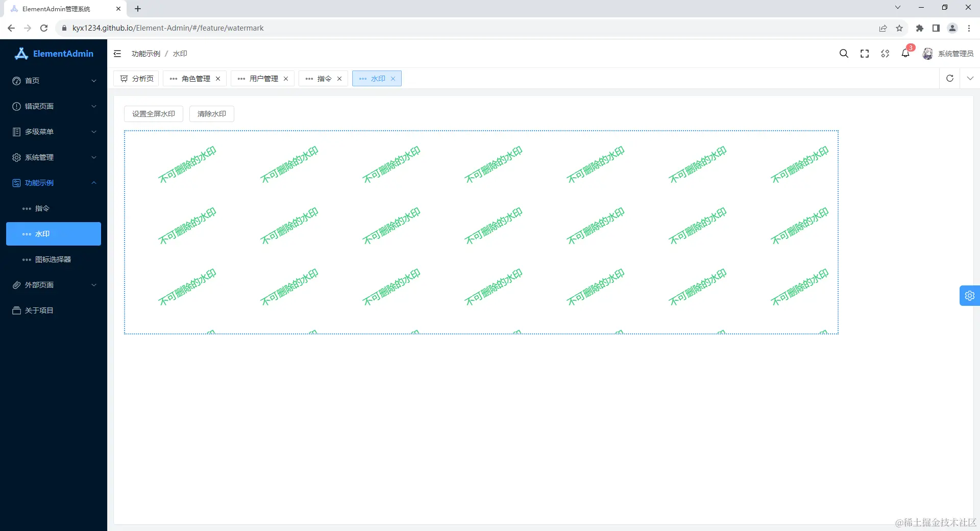Click the 关于项目 briefcase icon

pos(16,310)
